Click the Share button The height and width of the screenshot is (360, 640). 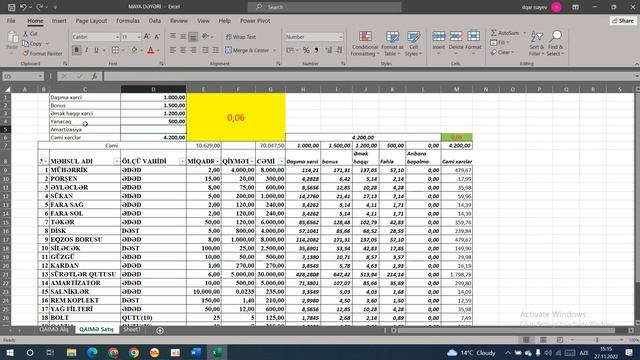click(x=623, y=20)
